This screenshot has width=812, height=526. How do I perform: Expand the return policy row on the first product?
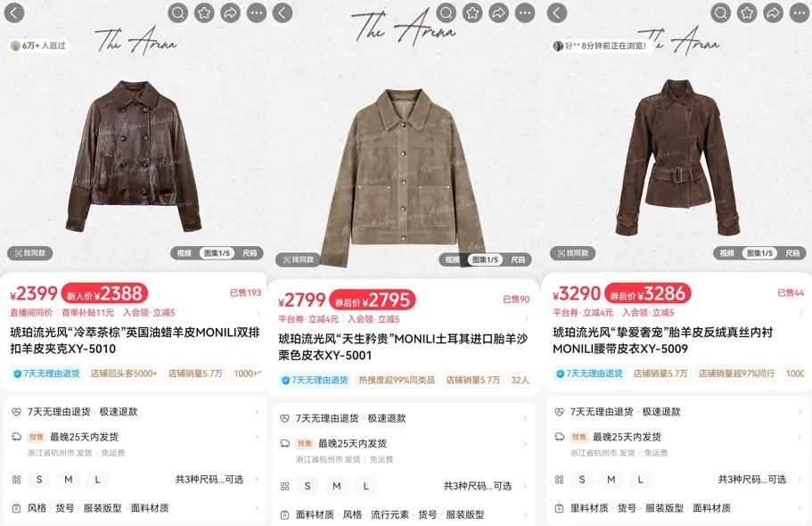pos(135,412)
